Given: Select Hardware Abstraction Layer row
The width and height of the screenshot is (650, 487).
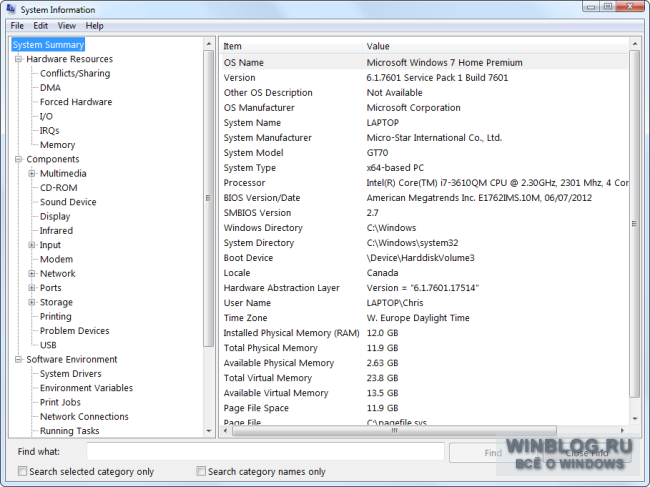Looking at the screenshot, I should 424,288.
